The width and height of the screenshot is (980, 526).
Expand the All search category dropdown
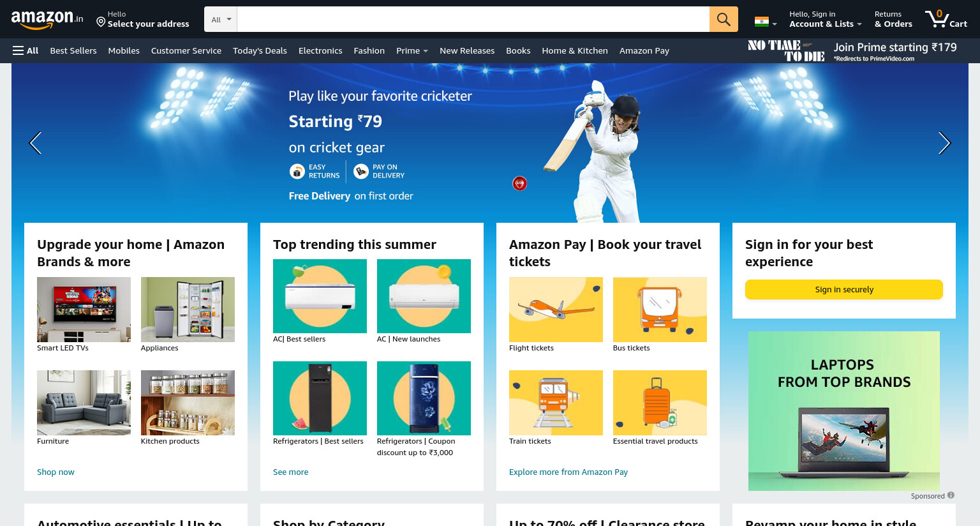coord(221,19)
